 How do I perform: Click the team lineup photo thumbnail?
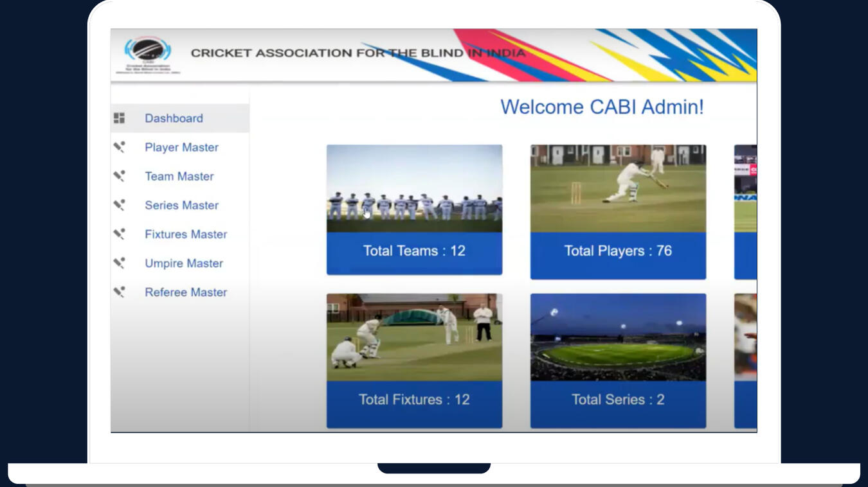pyautogui.click(x=414, y=188)
